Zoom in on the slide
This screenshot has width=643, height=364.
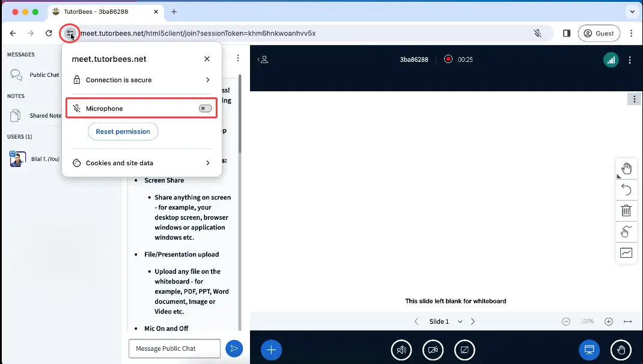point(609,321)
